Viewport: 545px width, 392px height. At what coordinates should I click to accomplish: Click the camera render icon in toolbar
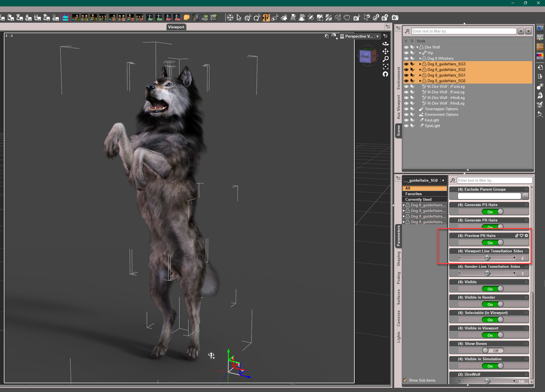(395, 17)
